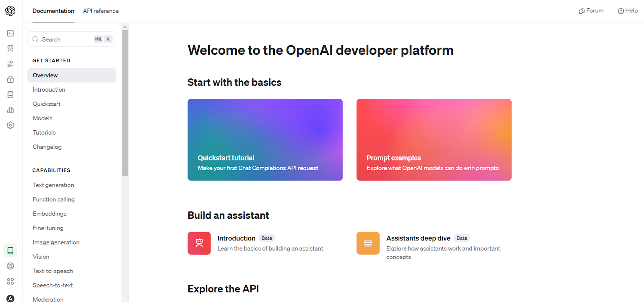Click the red assistant Introduction card icon
The width and height of the screenshot is (644, 302).
coord(199,243)
